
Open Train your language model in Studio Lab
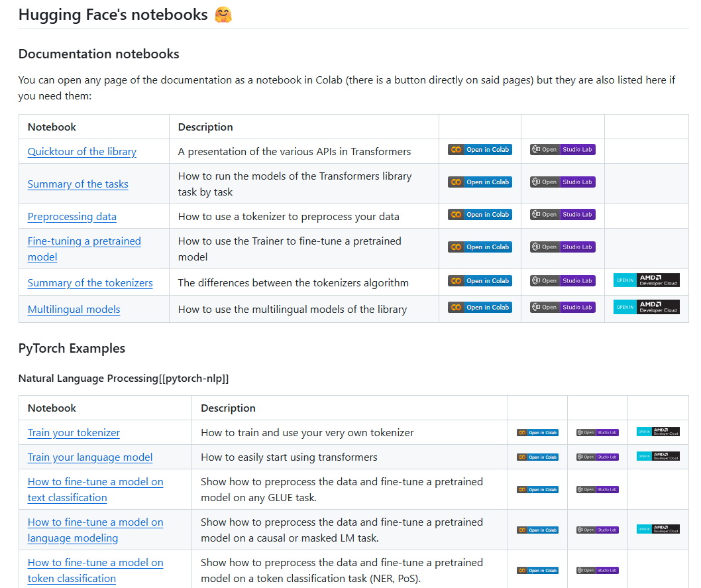tap(597, 457)
